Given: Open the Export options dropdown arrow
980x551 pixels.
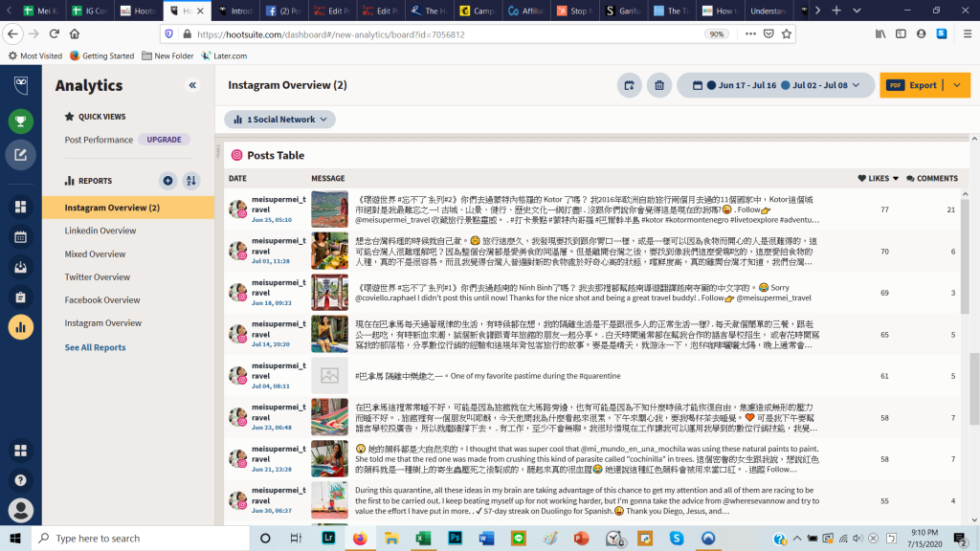Looking at the screenshot, I should click(957, 85).
